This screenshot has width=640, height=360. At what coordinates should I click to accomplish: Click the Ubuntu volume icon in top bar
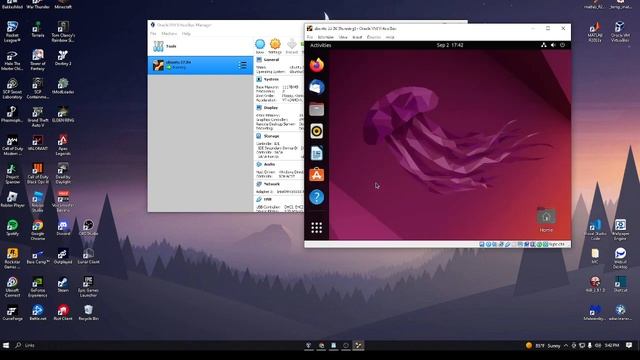point(553,45)
